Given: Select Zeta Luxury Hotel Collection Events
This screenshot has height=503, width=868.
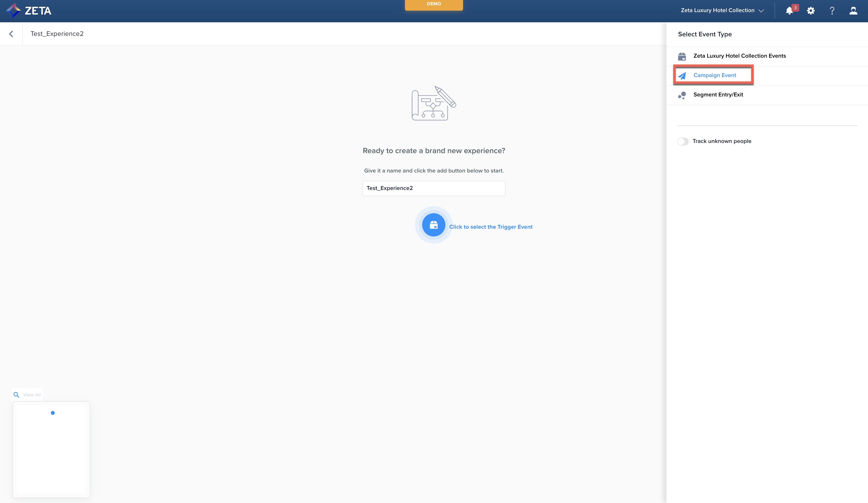Looking at the screenshot, I should tap(767, 56).
